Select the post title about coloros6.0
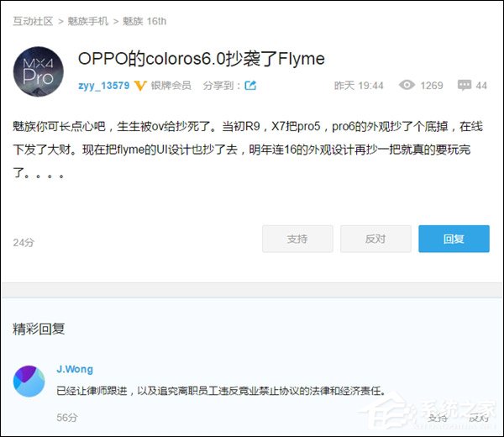 pos(202,59)
